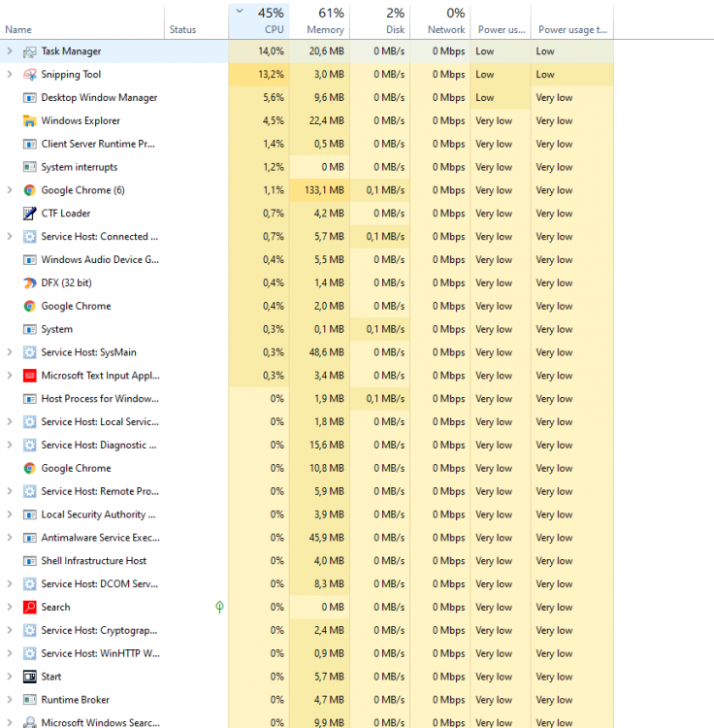The width and height of the screenshot is (714, 728).
Task: Select the Shell Infrastructure Host name
Action: [x=94, y=561]
